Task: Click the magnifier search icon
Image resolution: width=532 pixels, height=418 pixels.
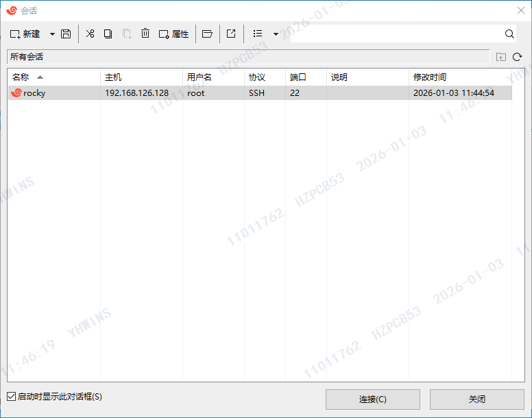Action: [x=509, y=34]
